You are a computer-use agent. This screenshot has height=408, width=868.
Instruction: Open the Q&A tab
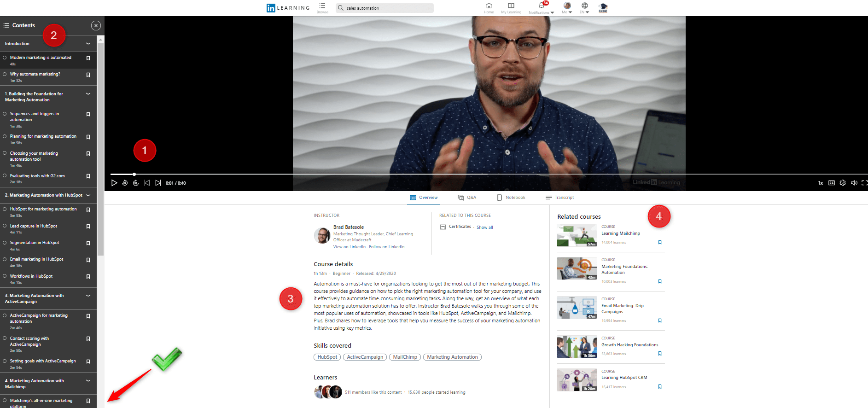pyautogui.click(x=467, y=198)
